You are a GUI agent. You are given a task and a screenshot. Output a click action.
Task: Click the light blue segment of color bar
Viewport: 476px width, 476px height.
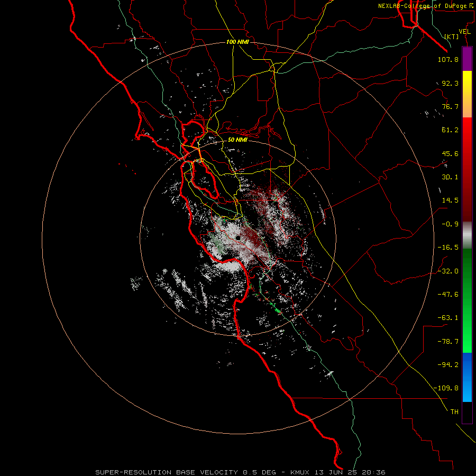coord(467,377)
